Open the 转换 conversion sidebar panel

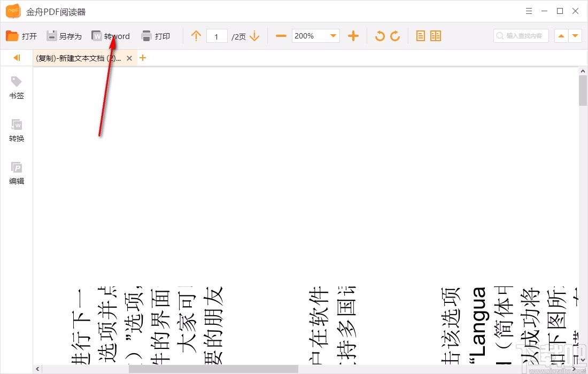tap(17, 131)
